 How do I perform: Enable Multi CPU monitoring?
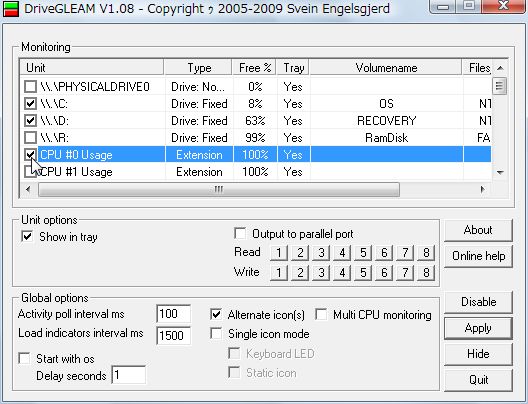point(321,314)
